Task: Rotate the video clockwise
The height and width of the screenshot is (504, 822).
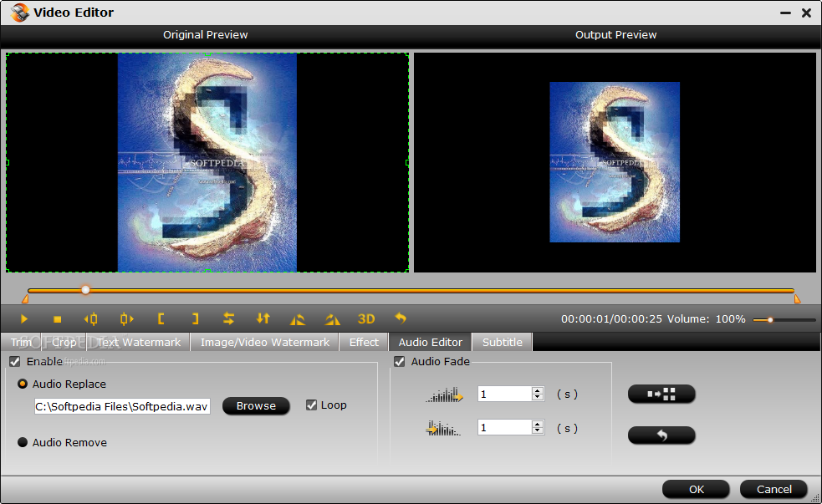Action: coord(332,318)
